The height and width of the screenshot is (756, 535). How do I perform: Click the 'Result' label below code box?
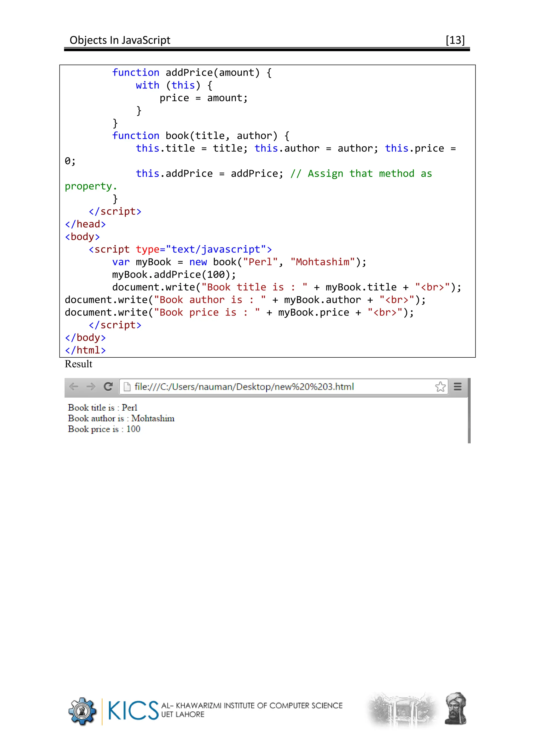tap(78, 364)
